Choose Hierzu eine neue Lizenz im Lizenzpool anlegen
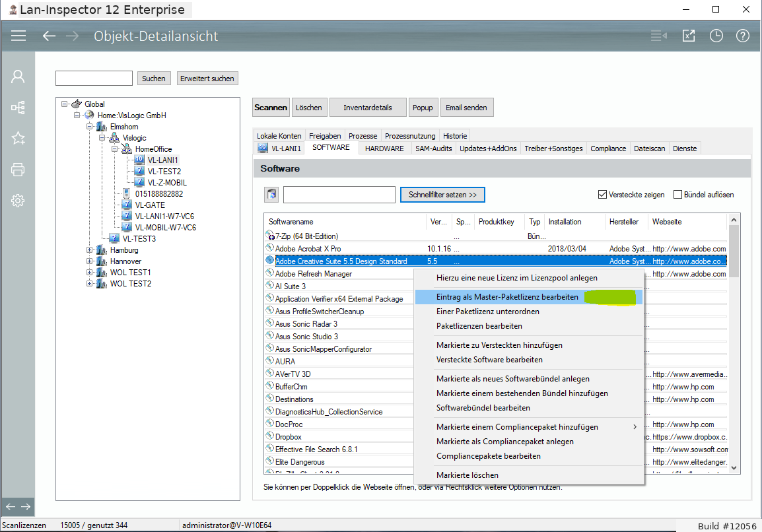Image resolution: width=762 pixels, height=532 pixels. 529,278
